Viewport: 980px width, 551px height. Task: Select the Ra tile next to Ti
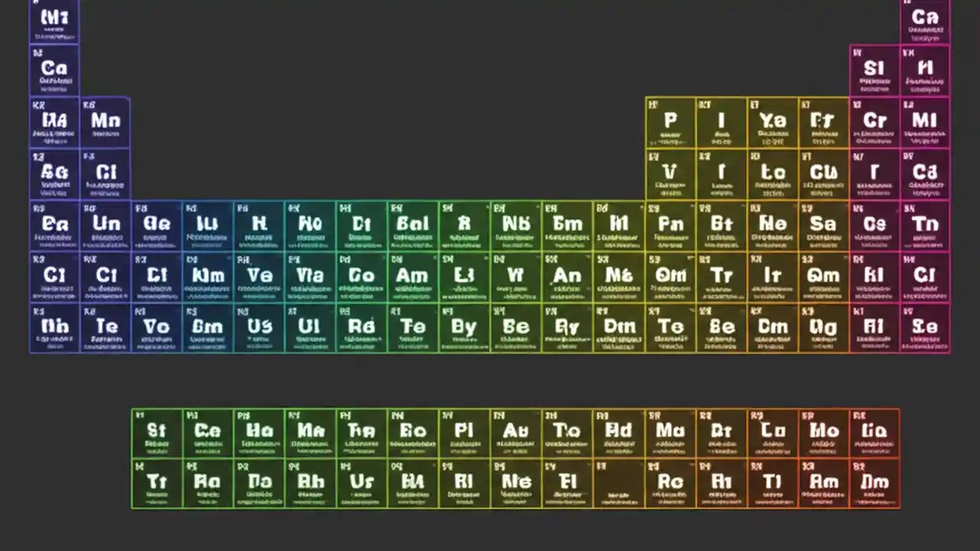207,482
